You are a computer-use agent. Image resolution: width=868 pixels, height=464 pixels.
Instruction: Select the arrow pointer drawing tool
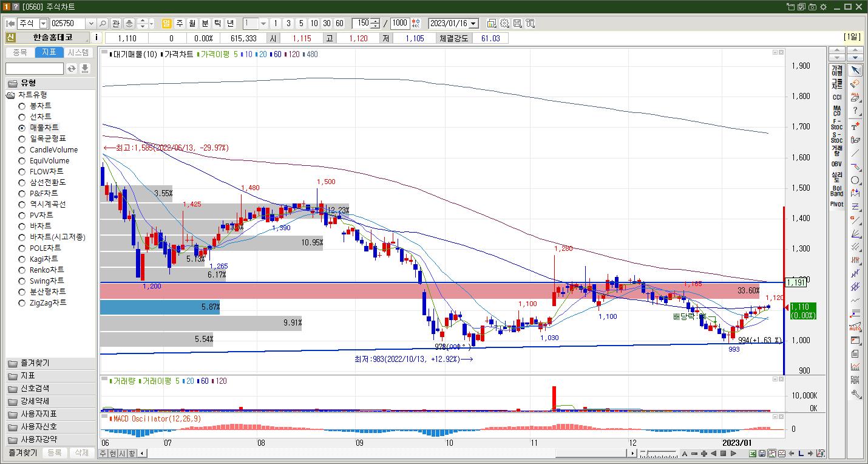point(855,70)
